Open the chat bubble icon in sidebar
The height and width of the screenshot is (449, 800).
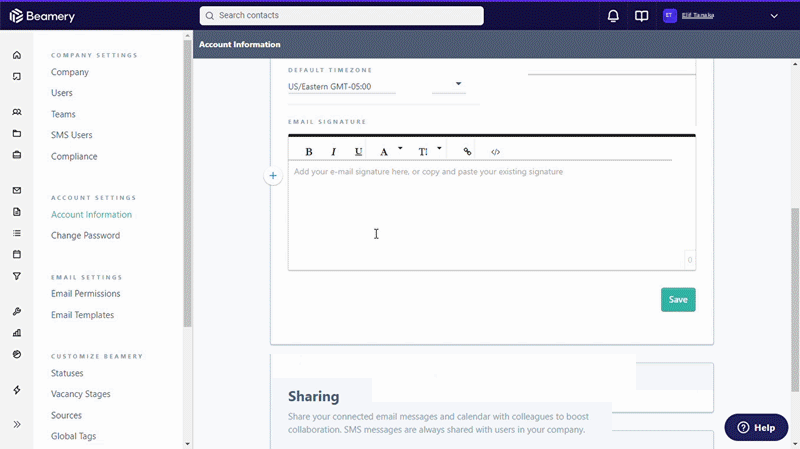[17, 77]
